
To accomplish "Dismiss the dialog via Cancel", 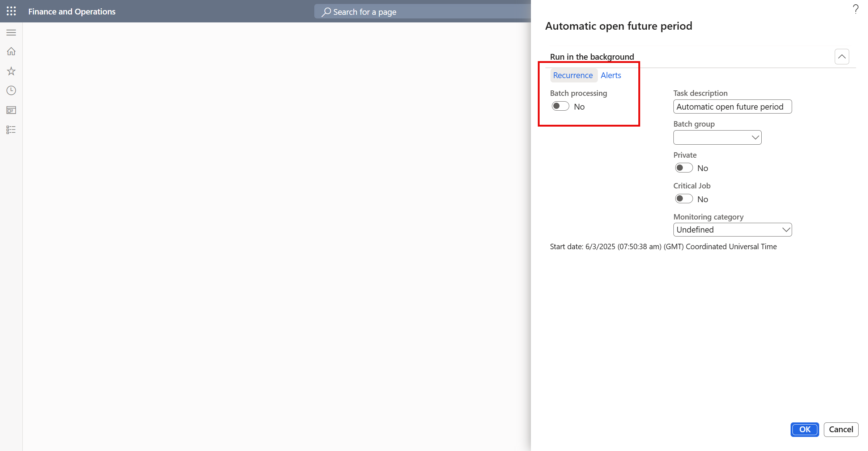I will click(841, 429).
